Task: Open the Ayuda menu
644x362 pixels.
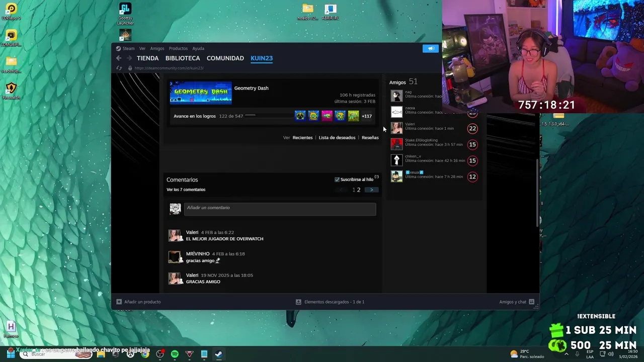Action: [198, 49]
